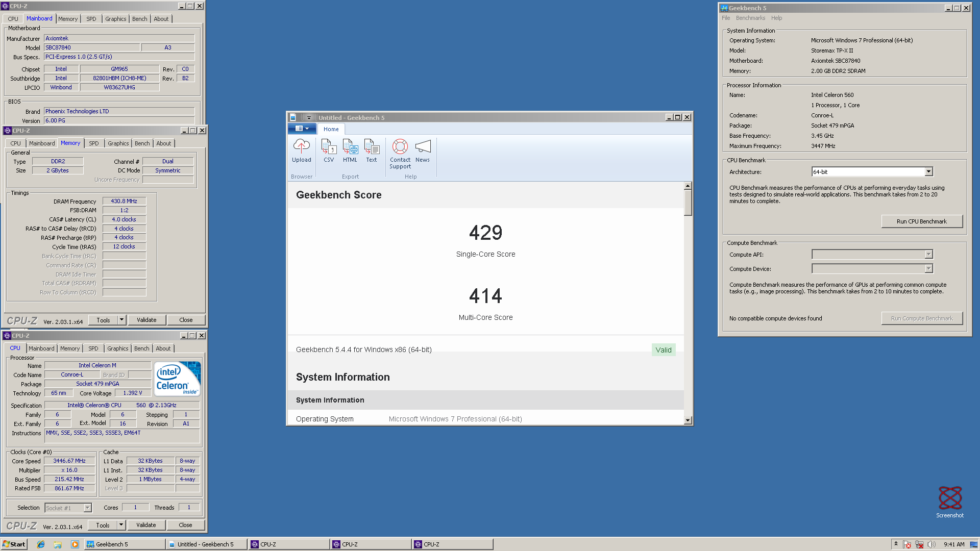Screen dimensions: 980x551
Task: Open Windows Explorer folder icon in taskbar
Action: coord(58,544)
